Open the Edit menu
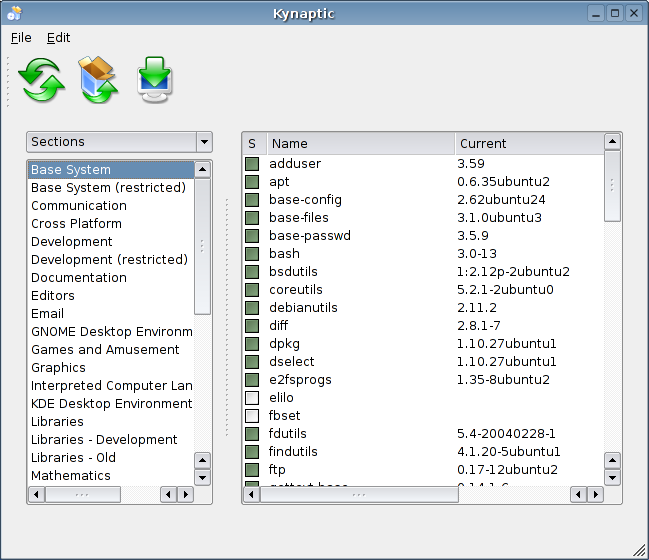The width and height of the screenshot is (649, 560). tap(58, 38)
